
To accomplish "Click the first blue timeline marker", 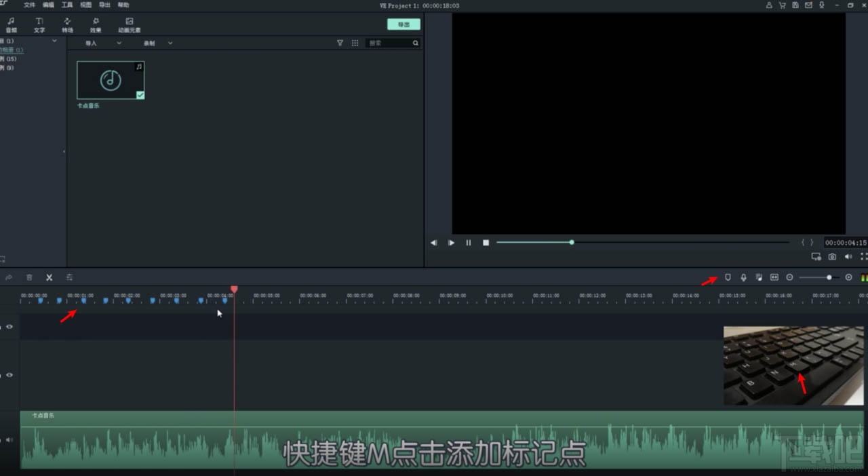I will (40, 300).
